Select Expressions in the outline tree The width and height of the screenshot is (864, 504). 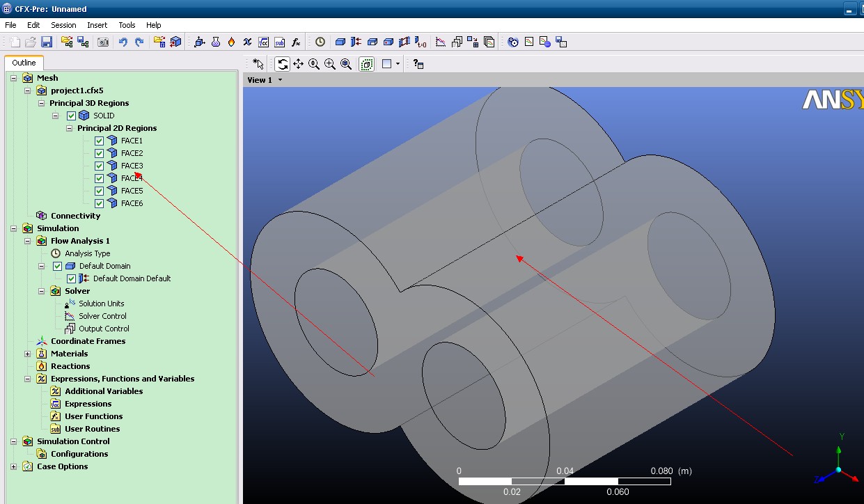tap(88, 404)
